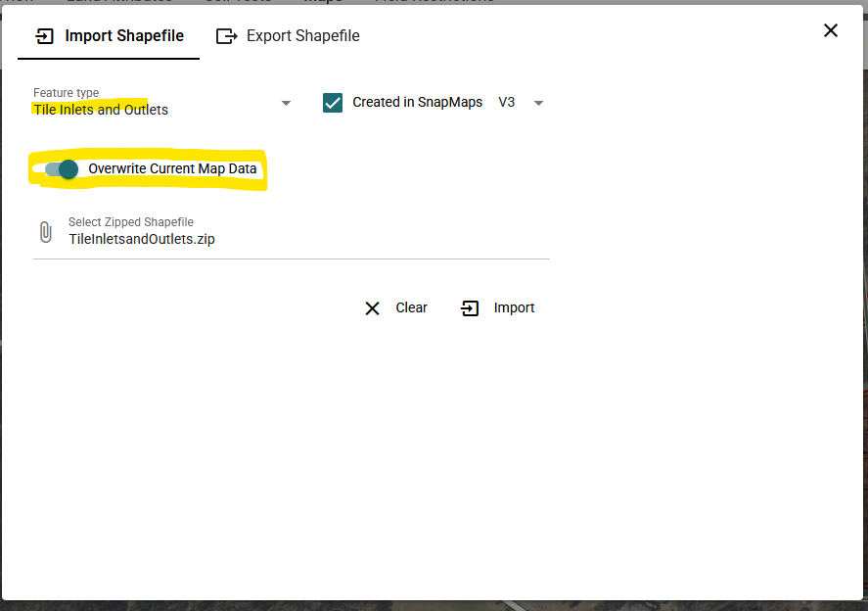Click the enter-arrow icon beside Import
This screenshot has width=868, height=611.
[470, 307]
